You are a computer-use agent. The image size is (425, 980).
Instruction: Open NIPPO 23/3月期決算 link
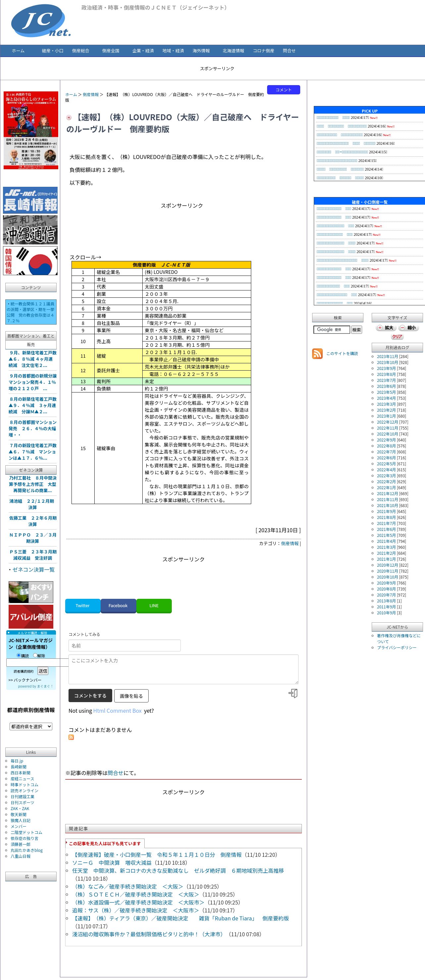coord(33,538)
